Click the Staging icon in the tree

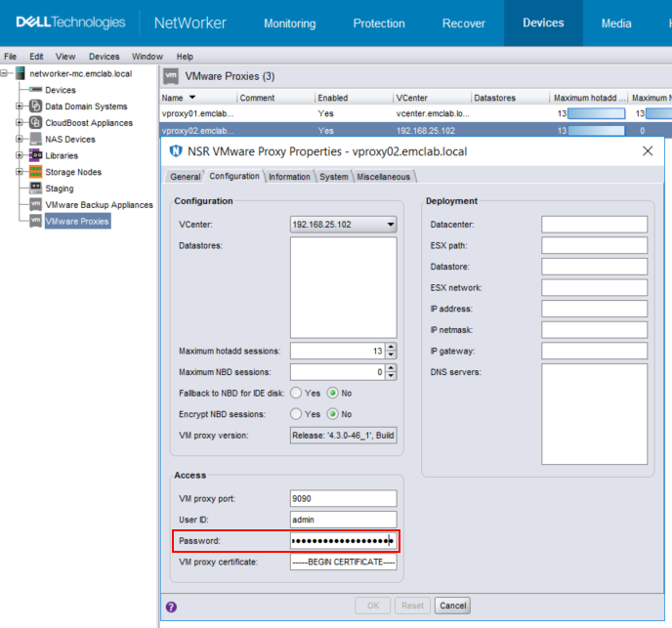click(35, 188)
